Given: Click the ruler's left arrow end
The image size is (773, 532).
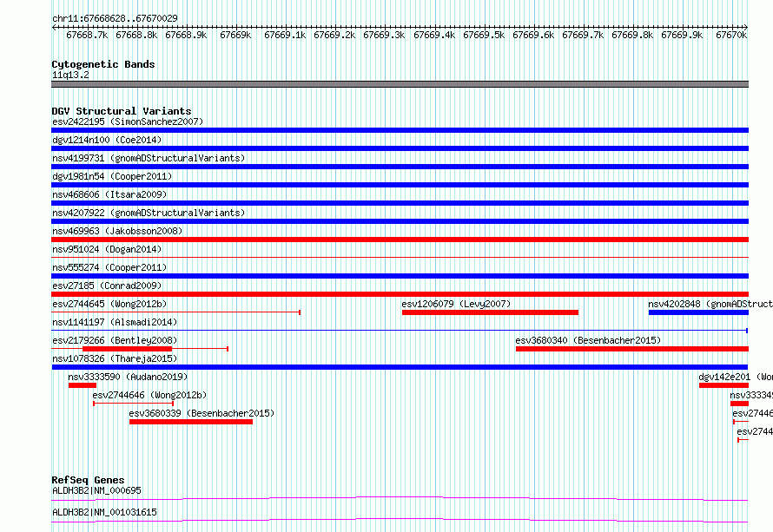Looking at the screenshot, I should coord(54,27).
